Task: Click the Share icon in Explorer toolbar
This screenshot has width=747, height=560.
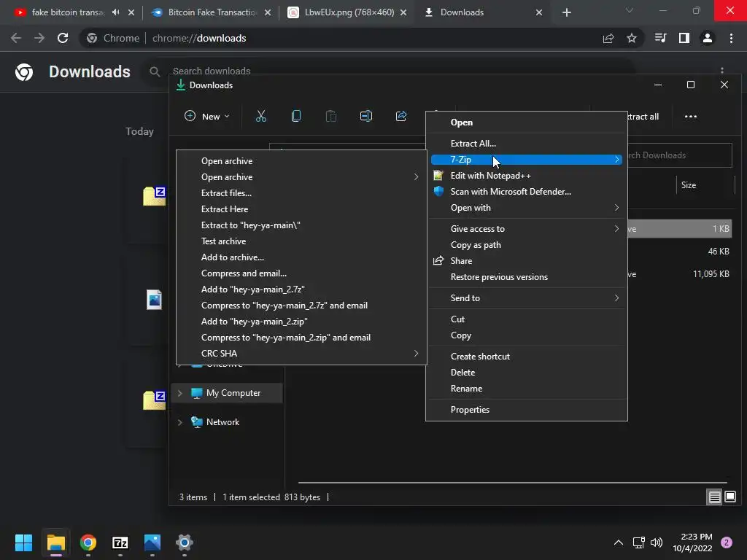Action: click(x=401, y=116)
